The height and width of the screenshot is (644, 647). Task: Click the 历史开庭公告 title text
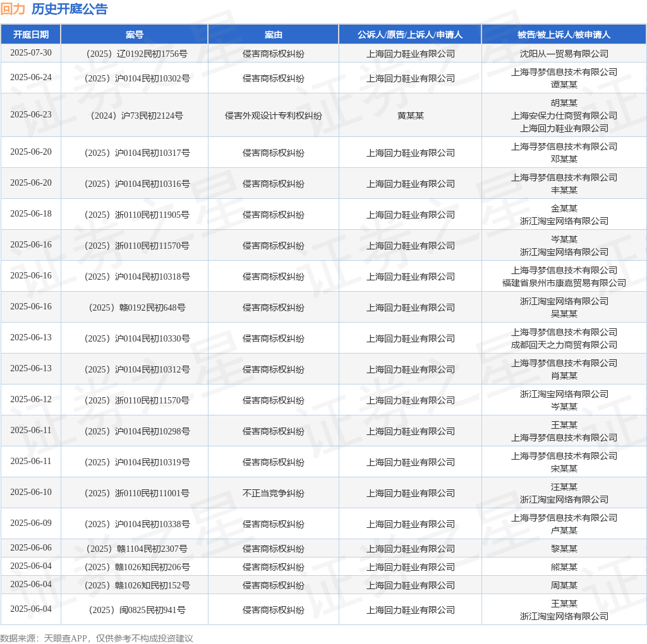tap(70, 9)
